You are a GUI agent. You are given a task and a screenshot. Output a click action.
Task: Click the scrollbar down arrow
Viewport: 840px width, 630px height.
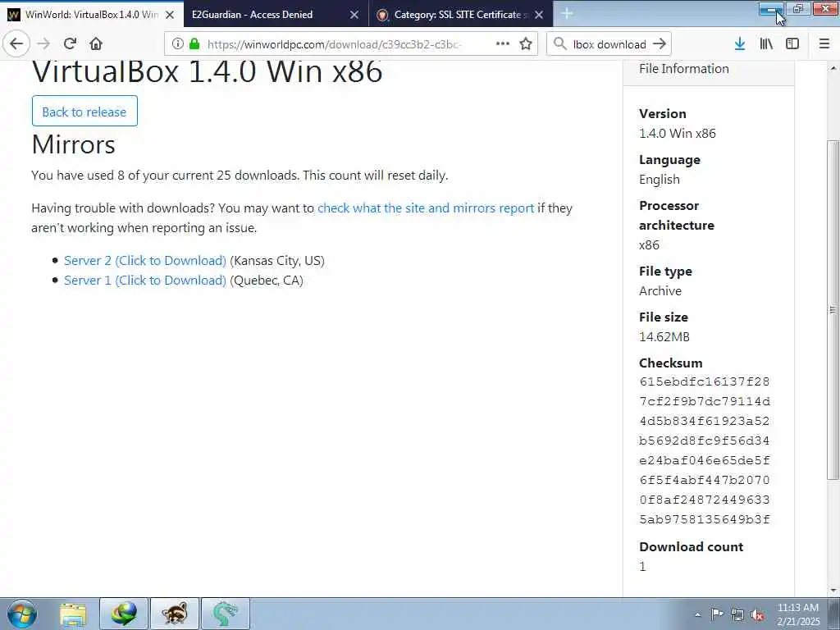coord(833,591)
